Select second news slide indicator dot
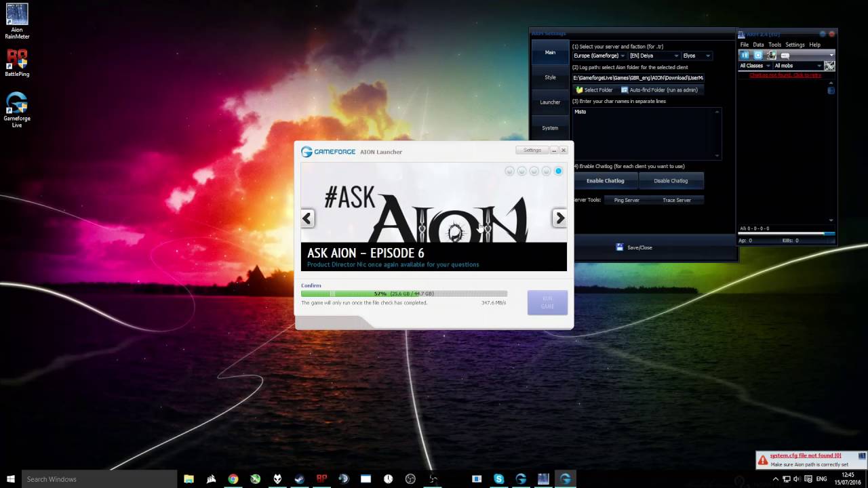Screen dimensions: 868x488 coord(521,171)
